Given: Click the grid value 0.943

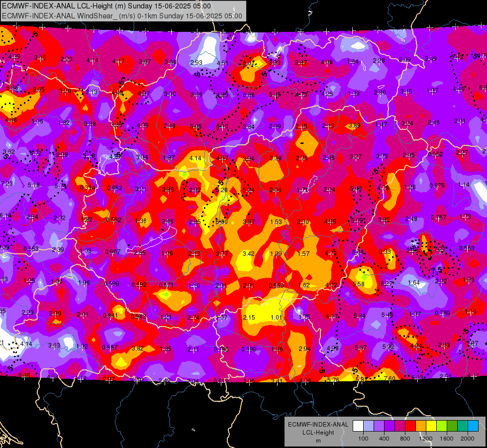Looking at the screenshot, I should [x=138, y=317].
